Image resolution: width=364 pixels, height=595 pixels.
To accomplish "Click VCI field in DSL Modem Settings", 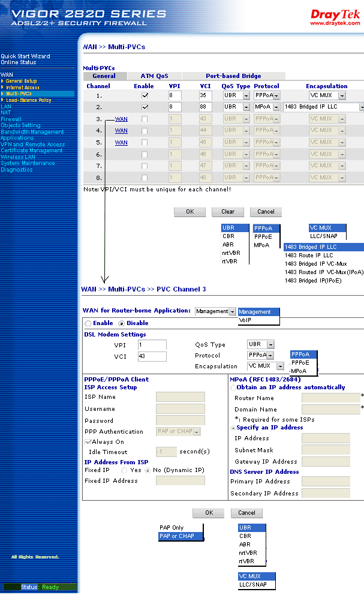I will (x=152, y=356).
